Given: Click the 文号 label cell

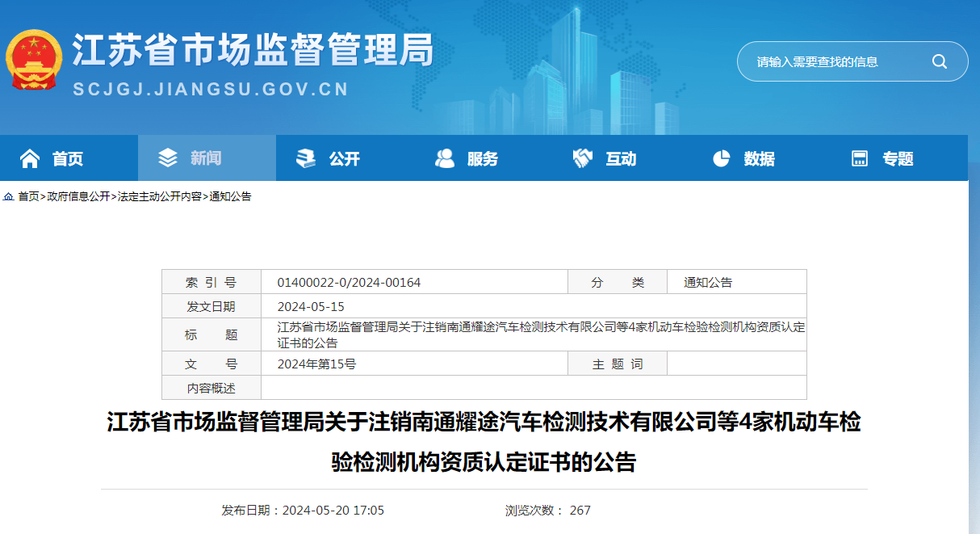Looking at the screenshot, I should [x=211, y=364].
